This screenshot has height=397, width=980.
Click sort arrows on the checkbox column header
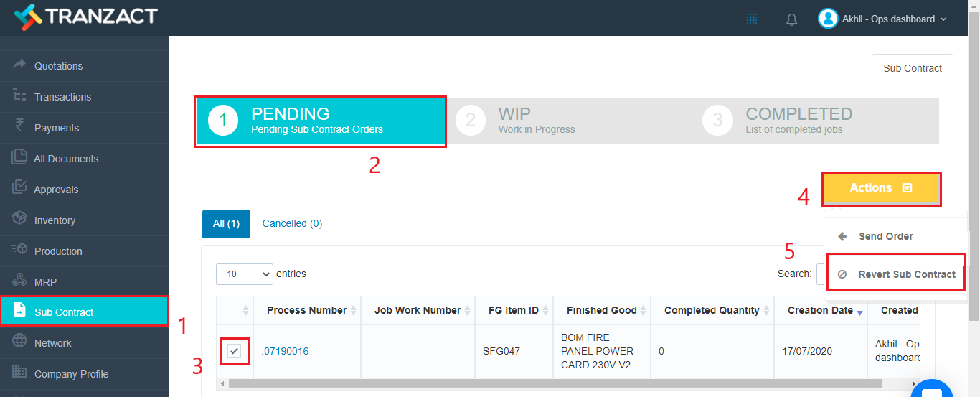pos(245,311)
